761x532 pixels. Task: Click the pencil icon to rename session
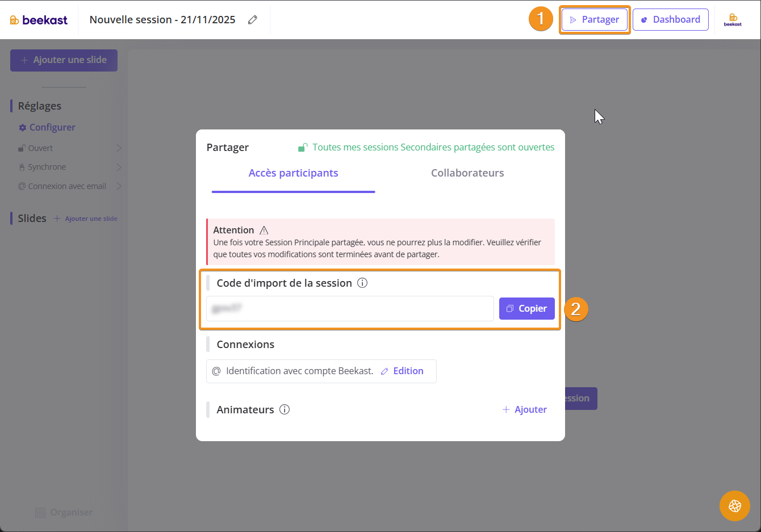pos(253,20)
